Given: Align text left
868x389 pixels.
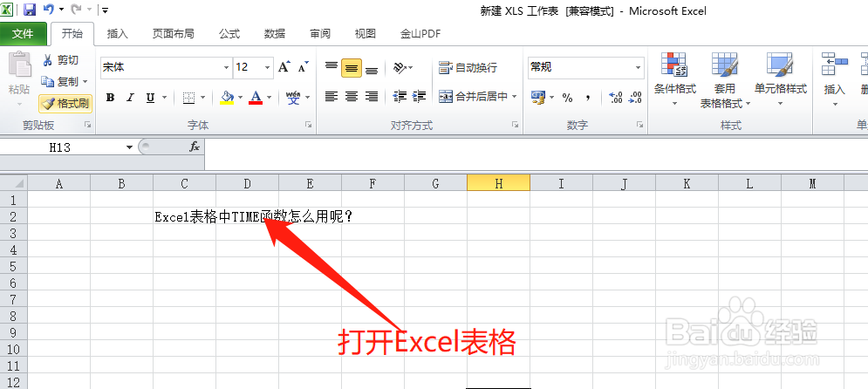Looking at the screenshot, I should tap(331, 97).
